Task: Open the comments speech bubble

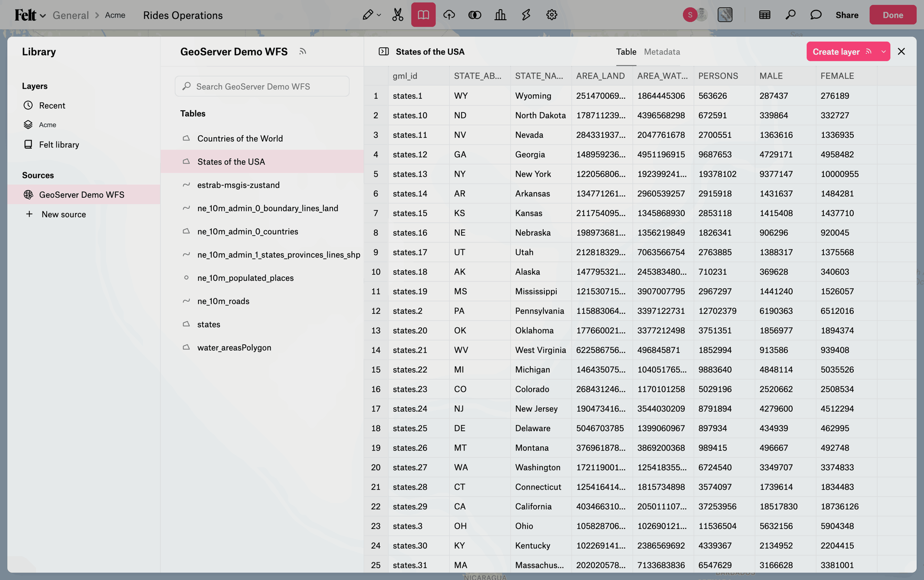Action: (816, 15)
